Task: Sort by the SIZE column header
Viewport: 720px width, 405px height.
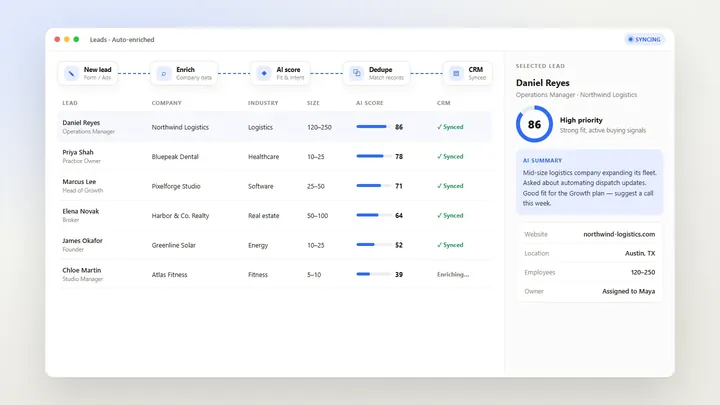Action: click(x=313, y=103)
